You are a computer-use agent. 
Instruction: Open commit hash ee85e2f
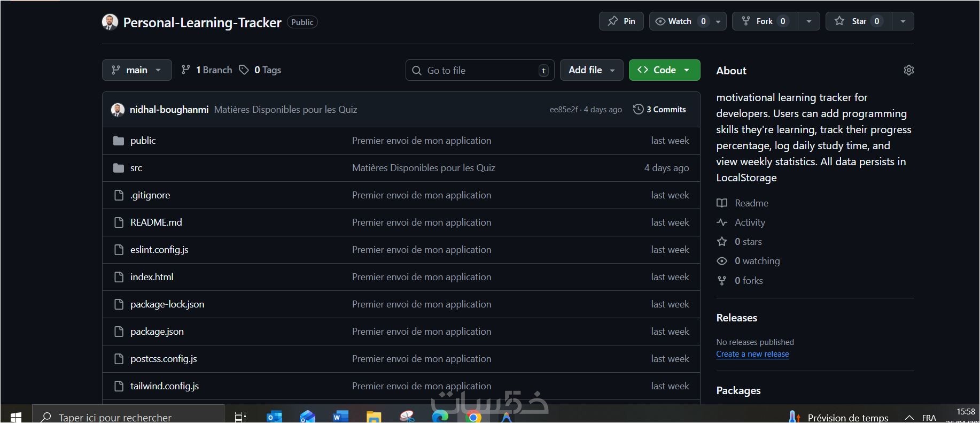(564, 110)
